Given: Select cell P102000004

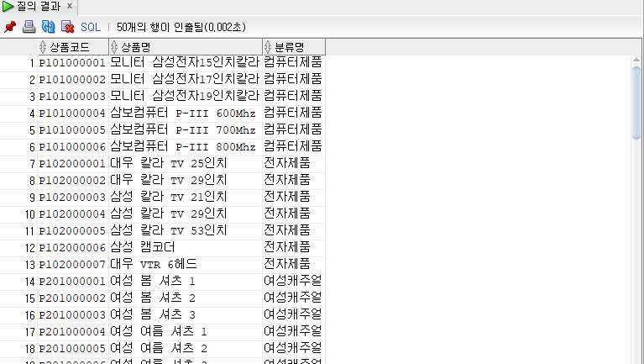Looking at the screenshot, I should point(73,214).
